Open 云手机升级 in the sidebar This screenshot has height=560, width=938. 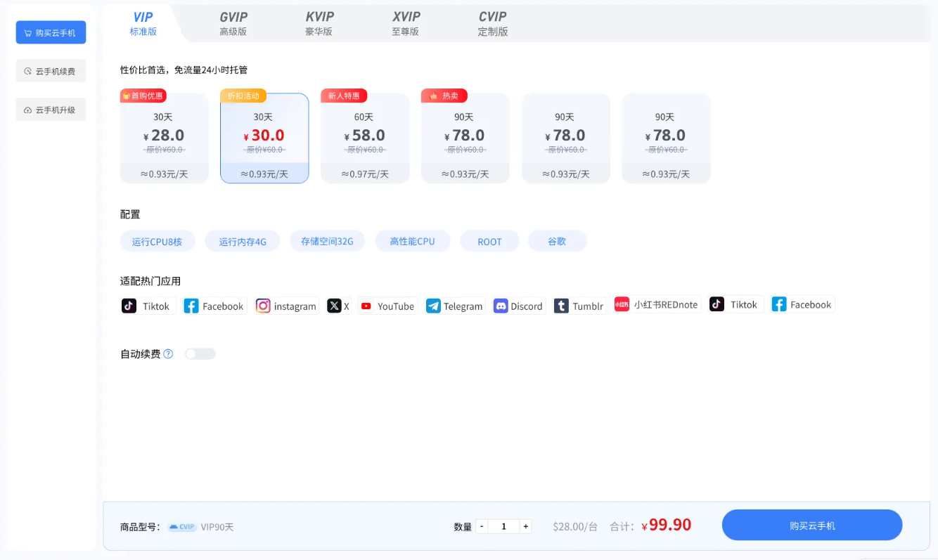tap(51, 110)
